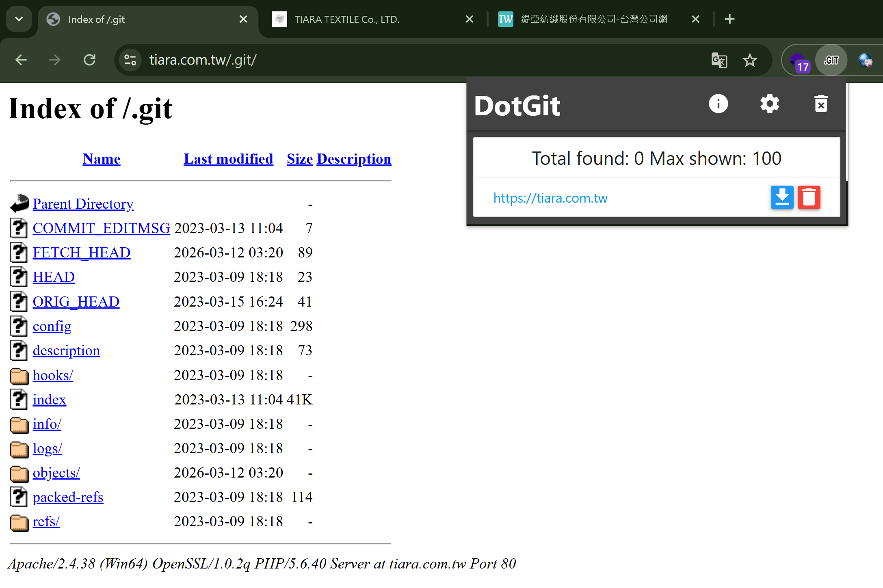883x588 pixels.
Task: Expand the tab search dropdown
Action: pyautogui.click(x=19, y=19)
